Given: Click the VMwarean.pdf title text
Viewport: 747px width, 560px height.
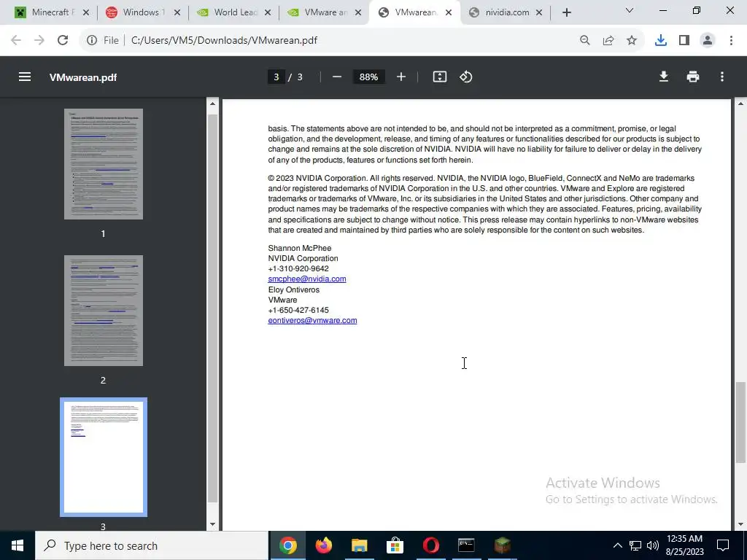Looking at the screenshot, I should click(83, 77).
